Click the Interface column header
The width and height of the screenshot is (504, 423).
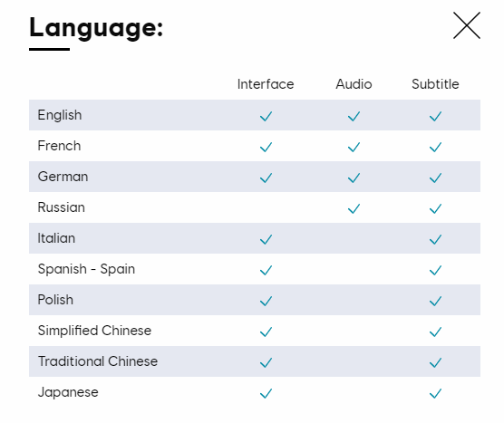click(x=266, y=84)
